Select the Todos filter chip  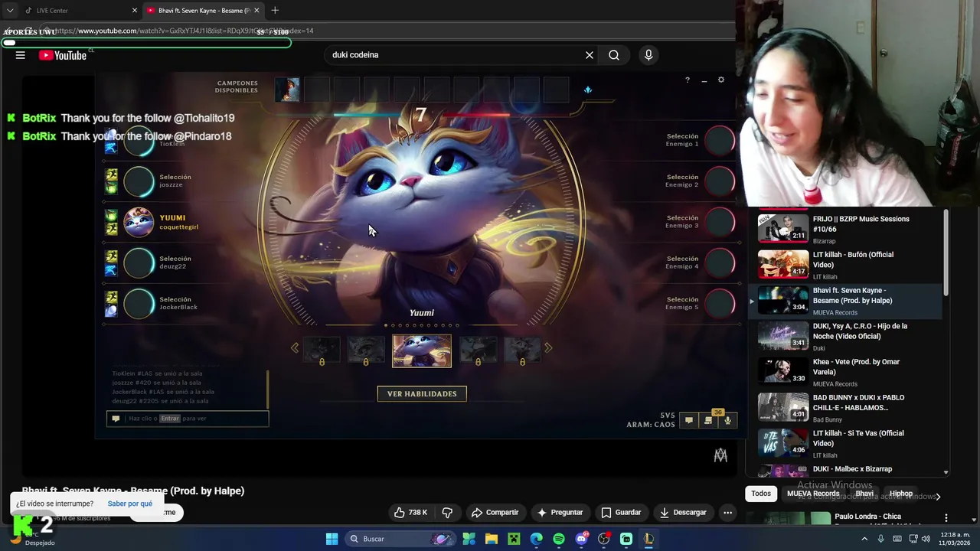761,494
